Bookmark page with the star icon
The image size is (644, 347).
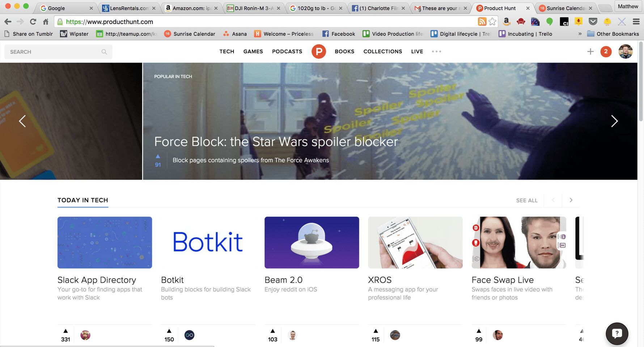(x=492, y=22)
